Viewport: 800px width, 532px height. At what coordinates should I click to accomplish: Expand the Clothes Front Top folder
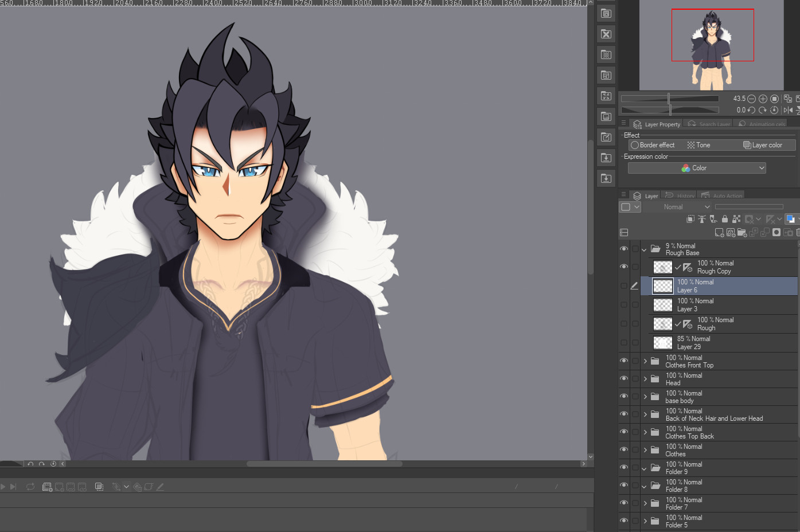645,361
